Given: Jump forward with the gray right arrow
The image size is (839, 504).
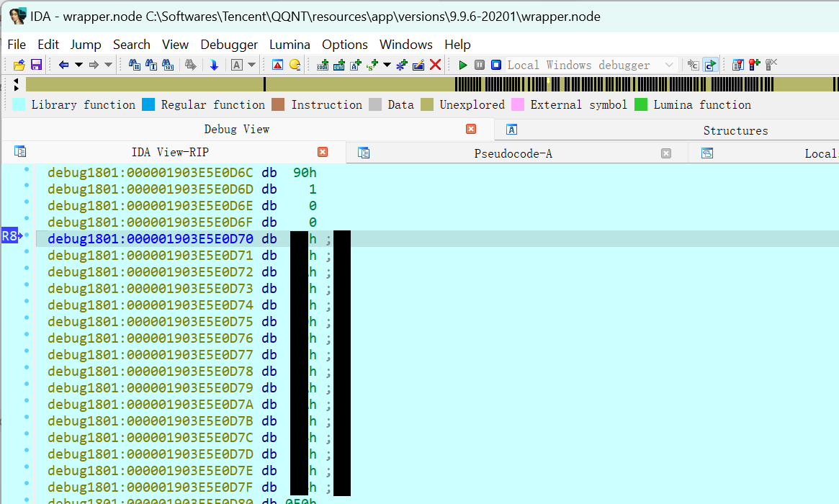Looking at the screenshot, I should pyautogui.click(x=94, y=66).
